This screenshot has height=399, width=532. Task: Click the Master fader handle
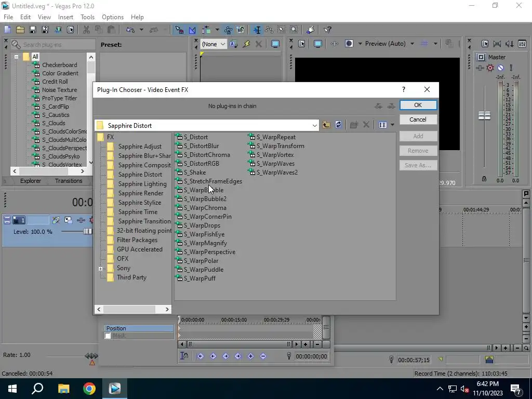point(484,116)
